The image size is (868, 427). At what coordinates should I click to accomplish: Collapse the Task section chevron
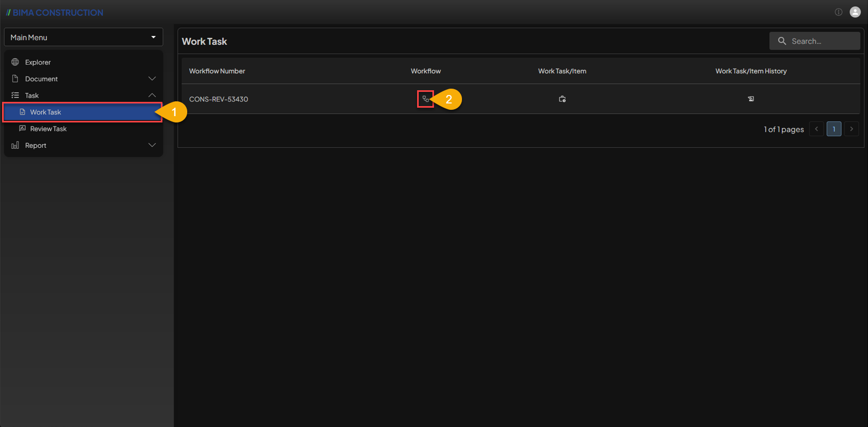point(152,96)
